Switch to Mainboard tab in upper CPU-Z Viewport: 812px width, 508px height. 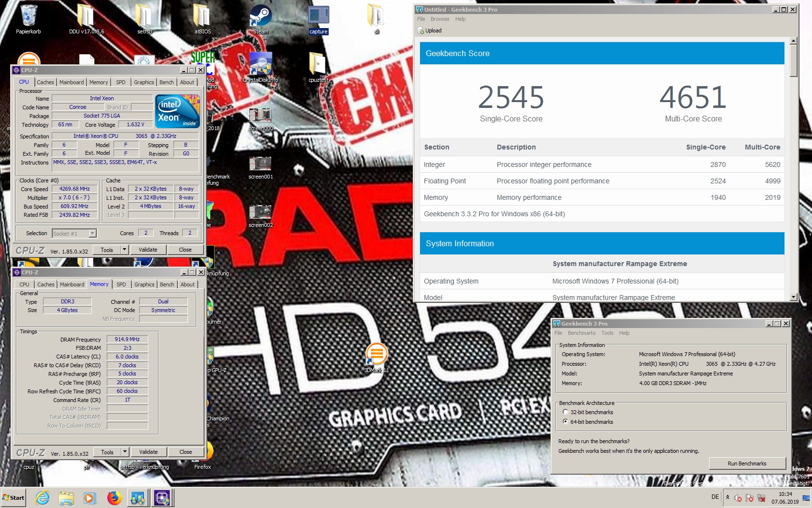(72, 82)
